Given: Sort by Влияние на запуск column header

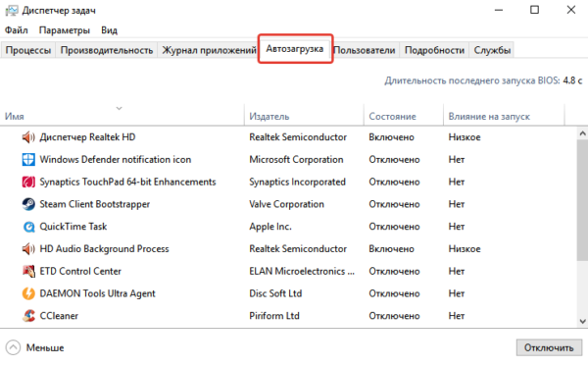Looking at the screenshot, I should point(489,117).
